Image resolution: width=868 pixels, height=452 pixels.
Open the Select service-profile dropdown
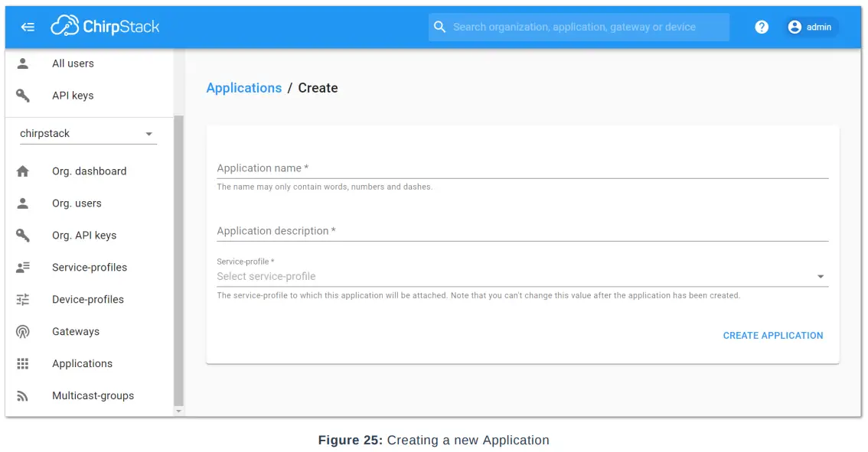click(459, 276)
